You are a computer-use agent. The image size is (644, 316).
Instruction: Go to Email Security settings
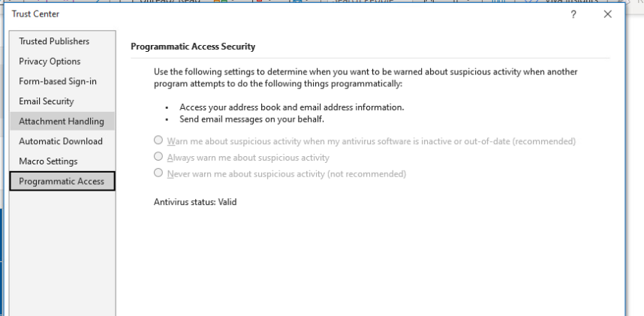coord(47,101)
